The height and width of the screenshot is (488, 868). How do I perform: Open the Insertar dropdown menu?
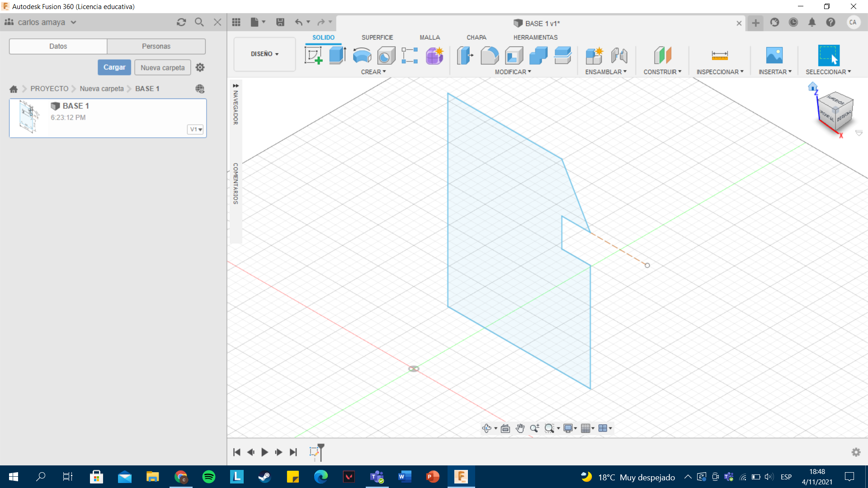tap(775, 72)
